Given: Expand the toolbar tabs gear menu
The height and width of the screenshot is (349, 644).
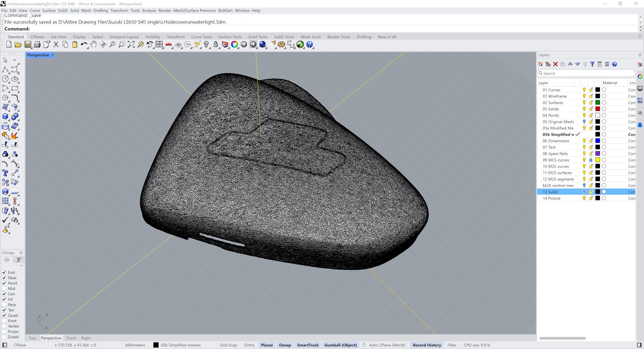Looking at the screenshot, I should (640, 37).
